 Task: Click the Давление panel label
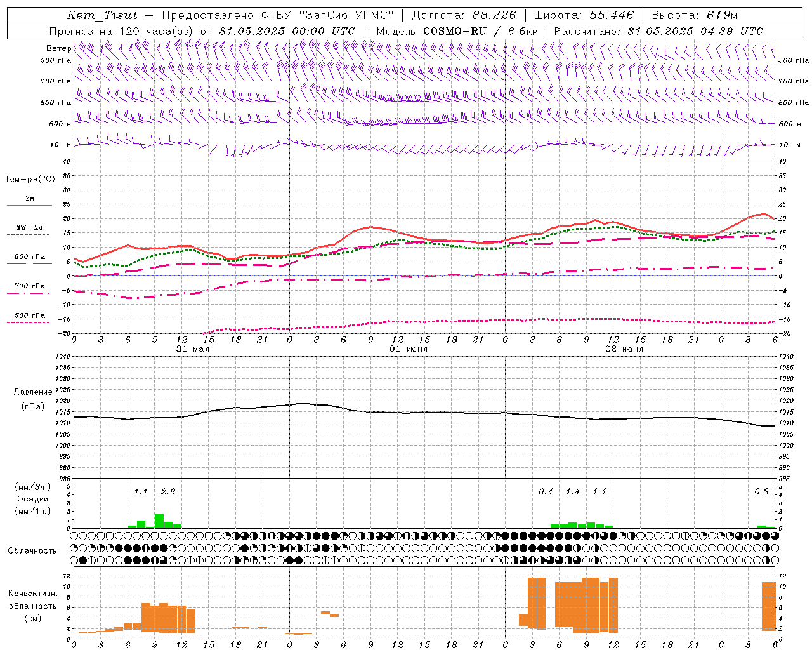33,392
